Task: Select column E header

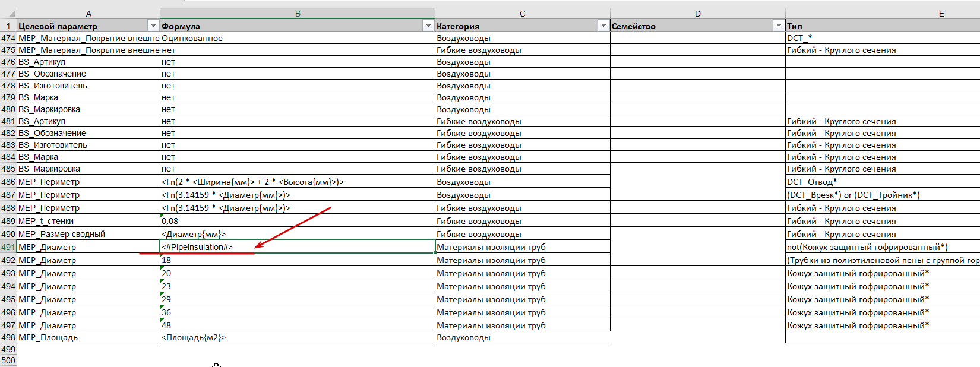Action: [x=883, y=13]
